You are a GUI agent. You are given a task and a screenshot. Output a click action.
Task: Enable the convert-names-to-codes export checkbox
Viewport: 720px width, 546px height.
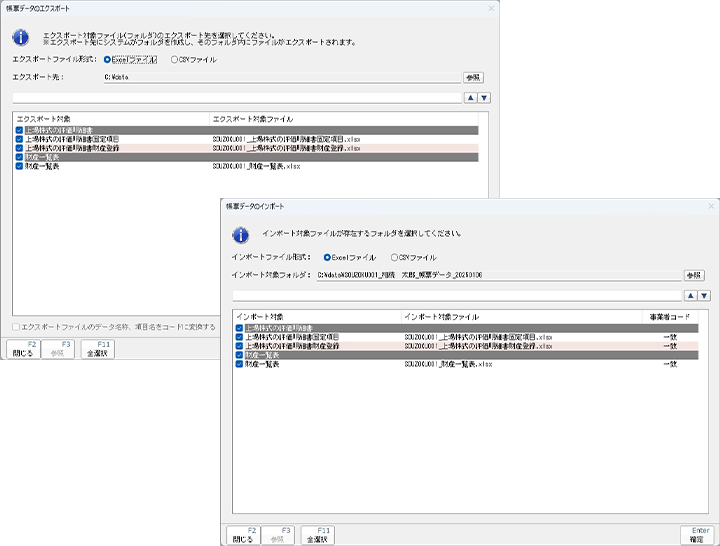16,326
